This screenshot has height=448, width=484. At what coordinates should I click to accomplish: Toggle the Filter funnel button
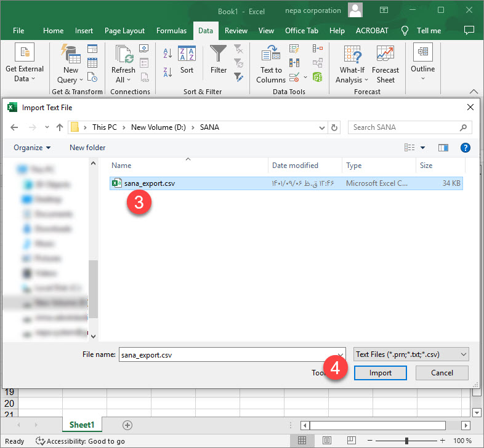pos(218,60)
